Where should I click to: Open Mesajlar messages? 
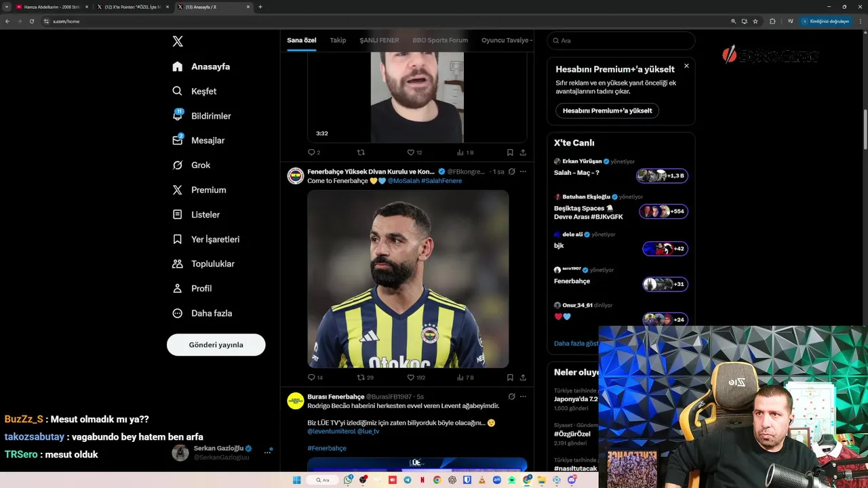198,140
